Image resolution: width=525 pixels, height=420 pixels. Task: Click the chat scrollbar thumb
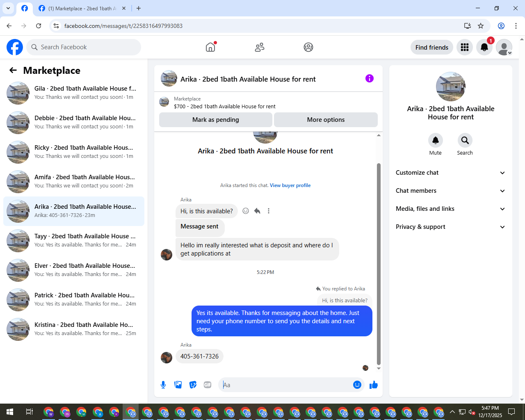379,264
